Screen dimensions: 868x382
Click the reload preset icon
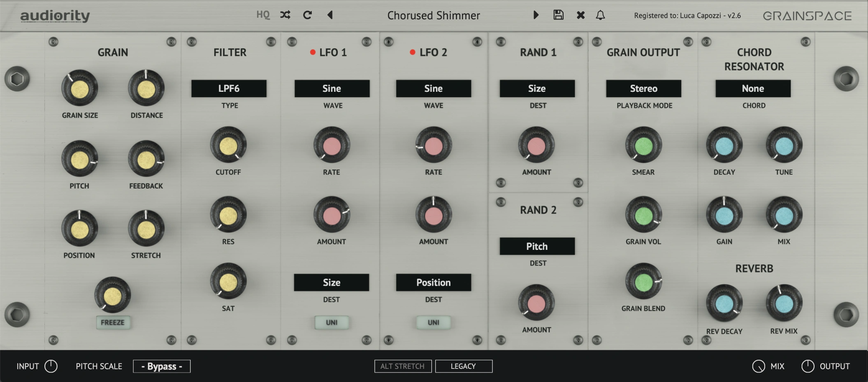click(x=307, y=15)
